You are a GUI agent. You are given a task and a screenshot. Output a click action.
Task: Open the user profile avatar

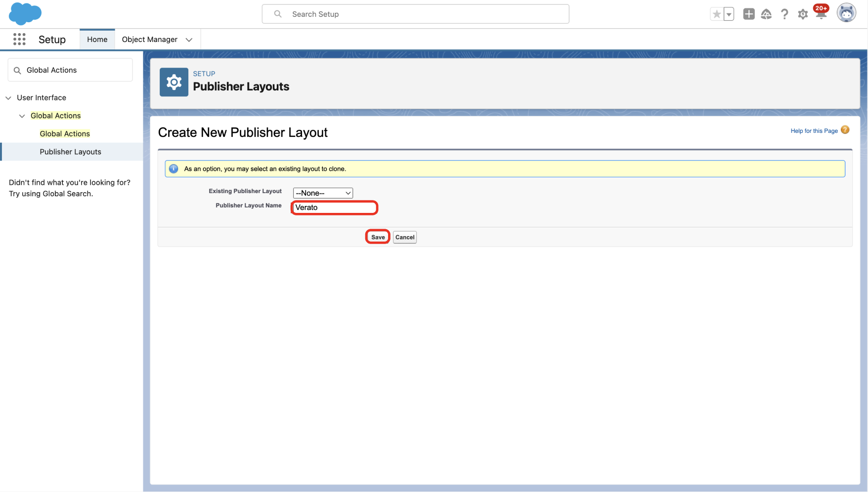[x=846, y=13]
